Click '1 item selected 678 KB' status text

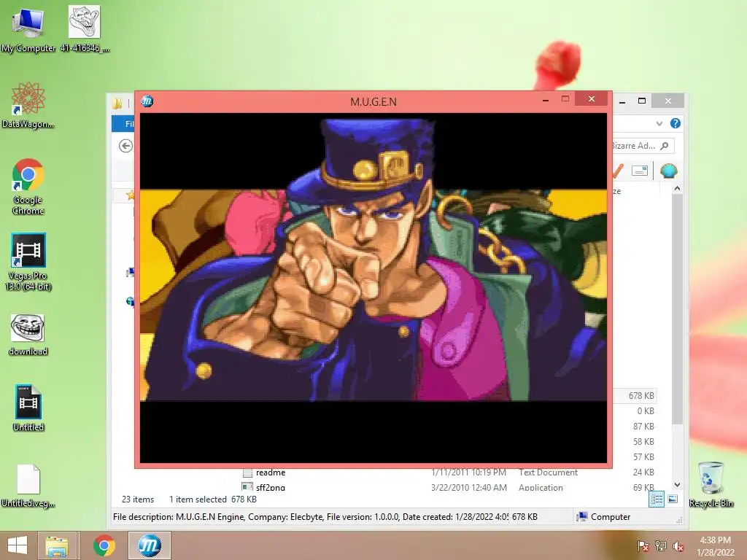(213, 499)
